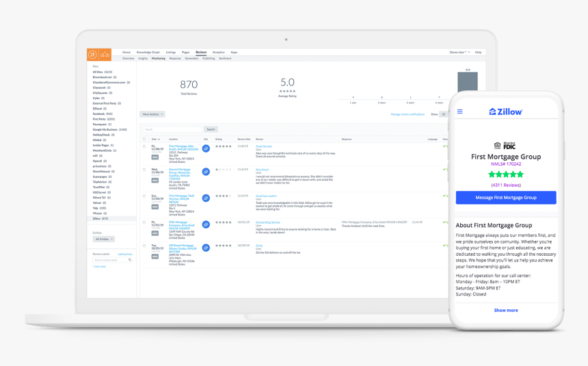Screen dimensions: 588x366
Task: Open the Analytics tab
Action: coord(219,52)
